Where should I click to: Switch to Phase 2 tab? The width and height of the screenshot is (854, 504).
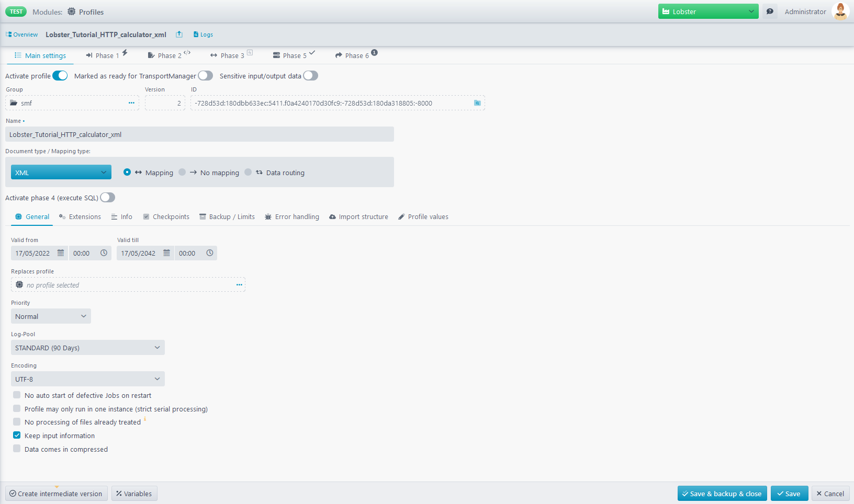(169, 55)
